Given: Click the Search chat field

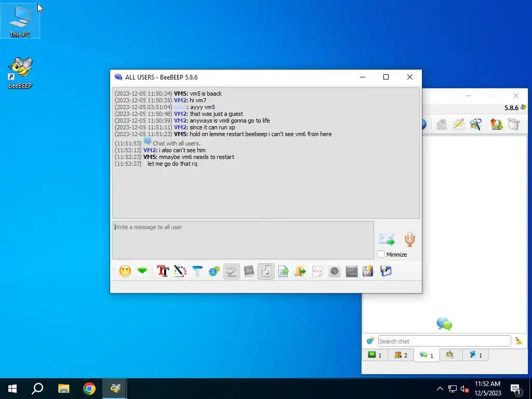Looking at the screenshot, I should click(x=445, y=341).
